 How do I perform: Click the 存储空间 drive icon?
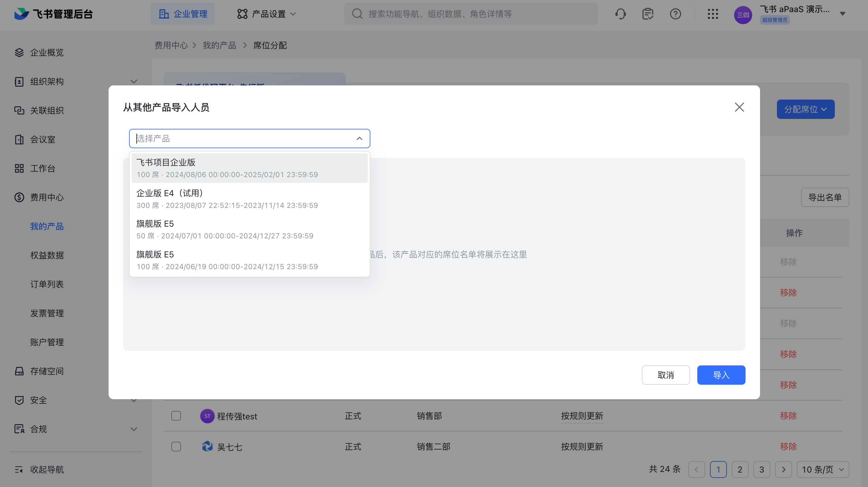[19, 371]
